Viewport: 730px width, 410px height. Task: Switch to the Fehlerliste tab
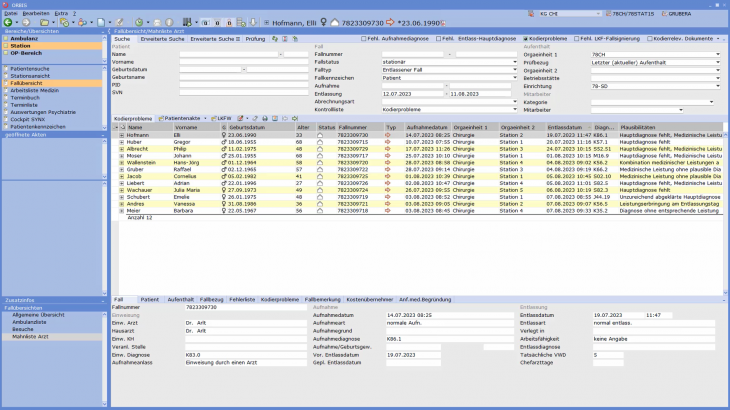(244, 299)
